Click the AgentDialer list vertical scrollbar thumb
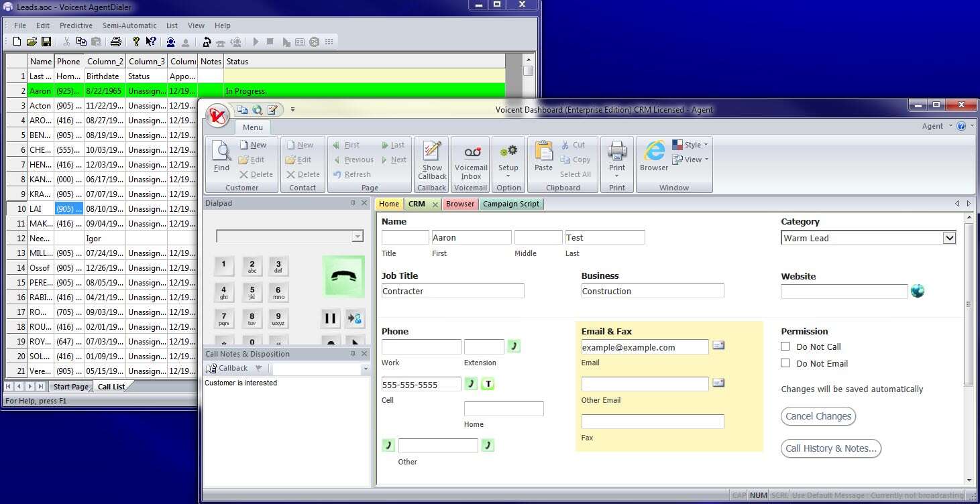The height and width of the screenshot is (504, 980). [x=529, y=70]
